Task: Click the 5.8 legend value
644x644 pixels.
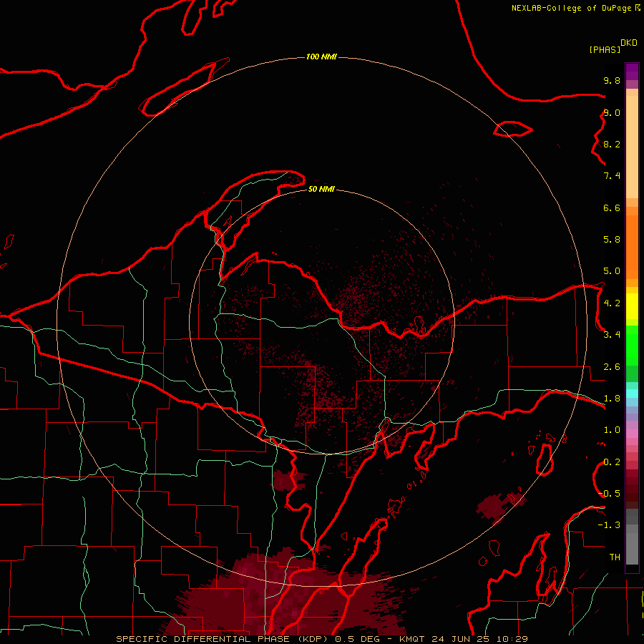Action: click(612, 239)
